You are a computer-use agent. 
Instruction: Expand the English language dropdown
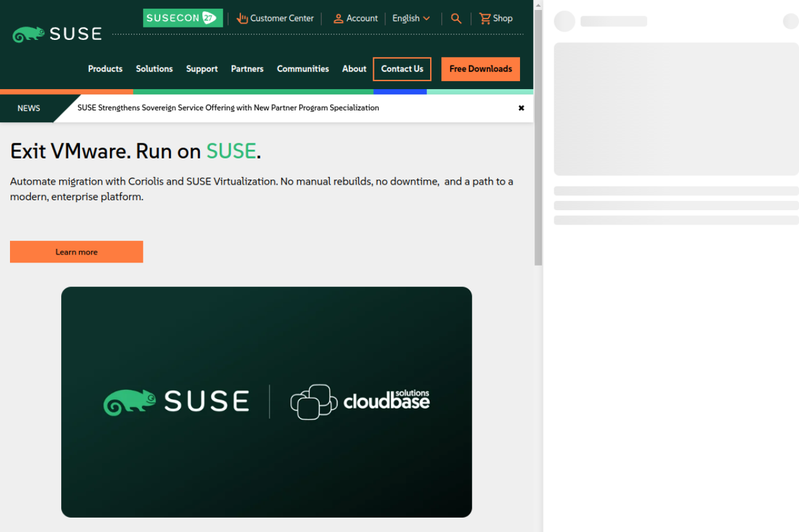(x=411, y=19)
